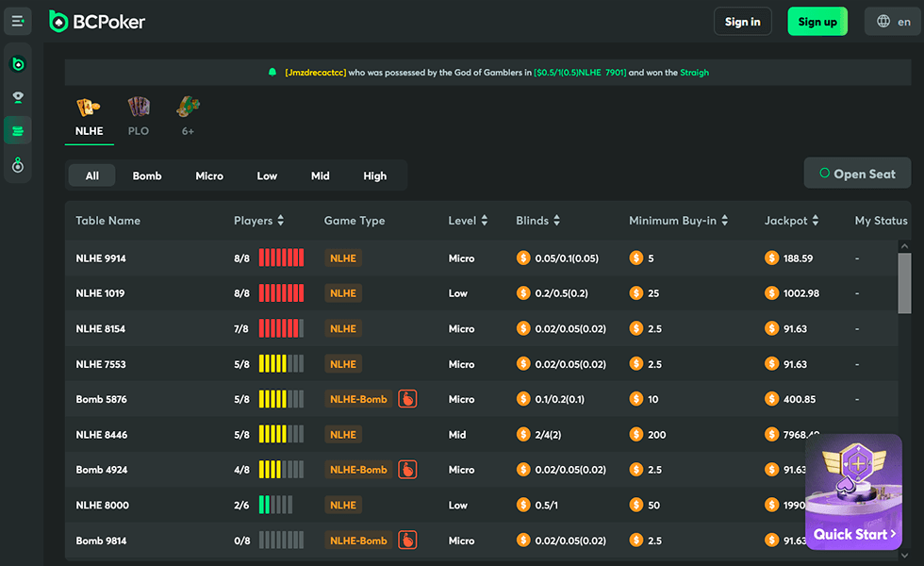Screen dimensions: 924x566
Task: Click the notification bell icon
Action: [272, 73]
